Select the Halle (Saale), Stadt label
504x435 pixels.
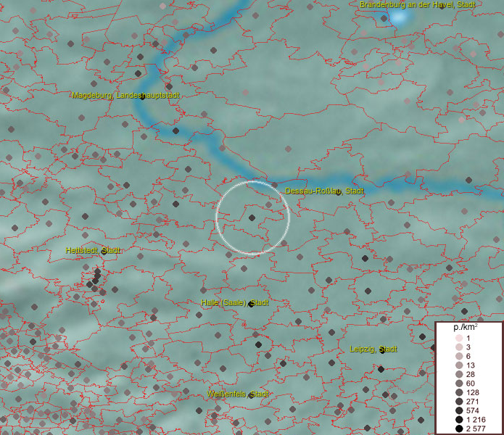click(x=235, y=302)
